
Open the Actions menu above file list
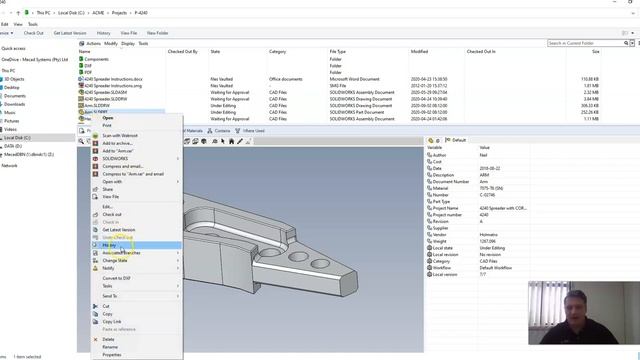point(93,43)
